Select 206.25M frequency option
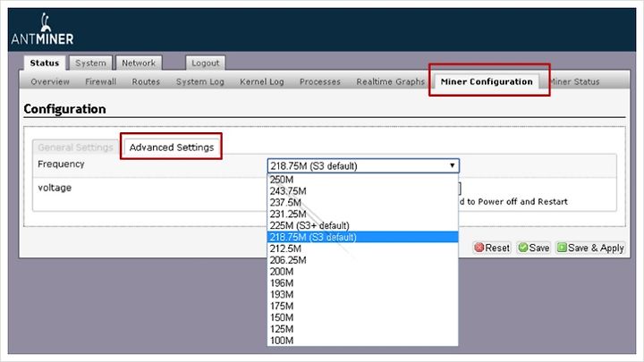644x362 pixels. pyautogui.click(x=362, y=260)
